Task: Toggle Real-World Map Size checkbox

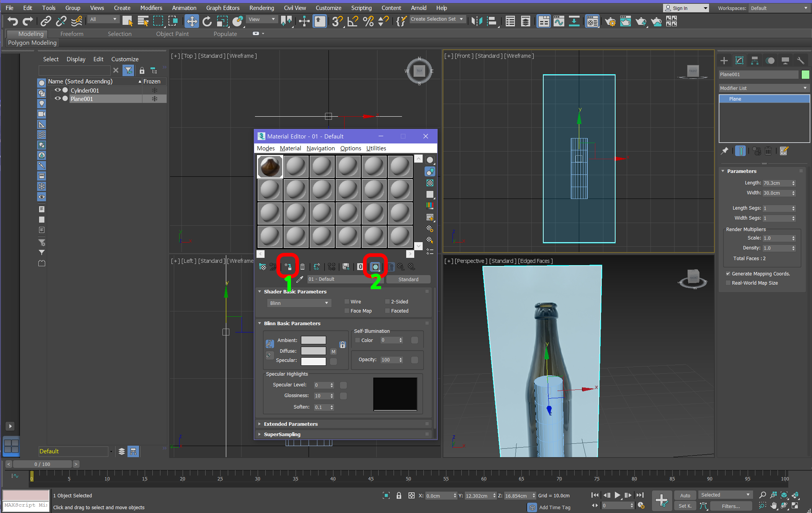Action: click(x=728, y=283)
